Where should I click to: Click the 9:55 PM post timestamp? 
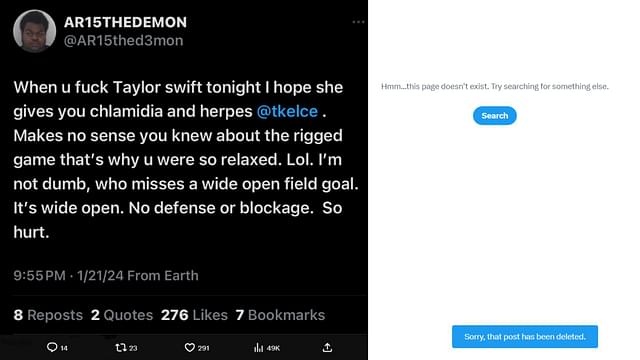coord(40,276)
